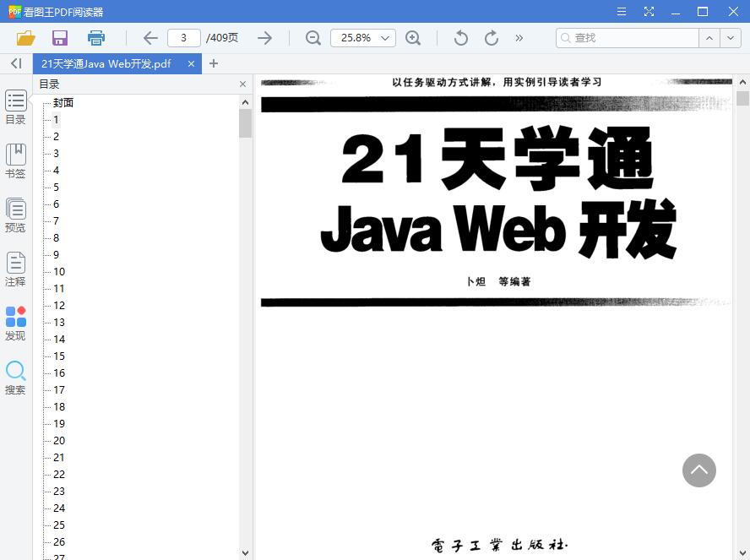Zoom in using the plus magnifier
This screenshot has width=750, height=560.
pos(413,38)
